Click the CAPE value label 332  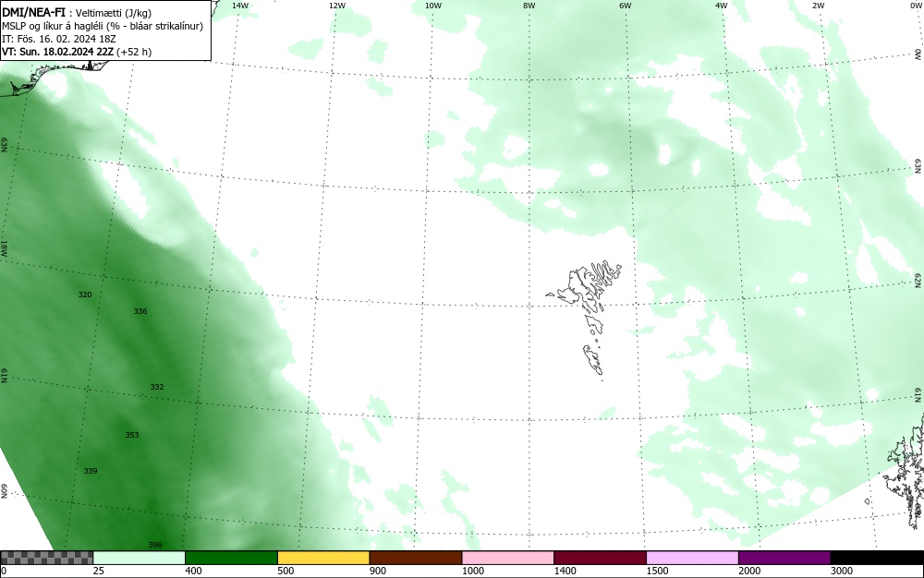tap(157, 387)
